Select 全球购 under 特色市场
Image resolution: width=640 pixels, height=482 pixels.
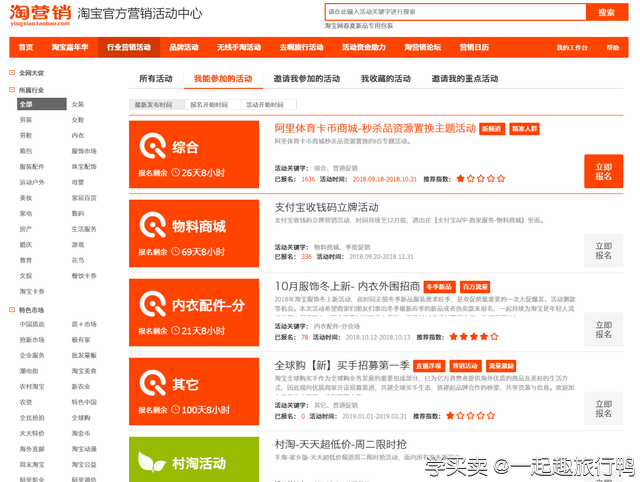81,418
